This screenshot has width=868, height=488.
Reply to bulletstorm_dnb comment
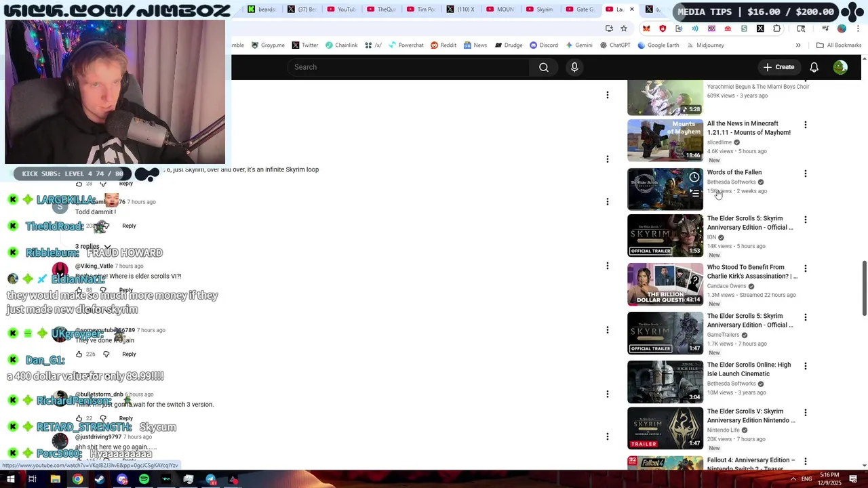point(126,418)
